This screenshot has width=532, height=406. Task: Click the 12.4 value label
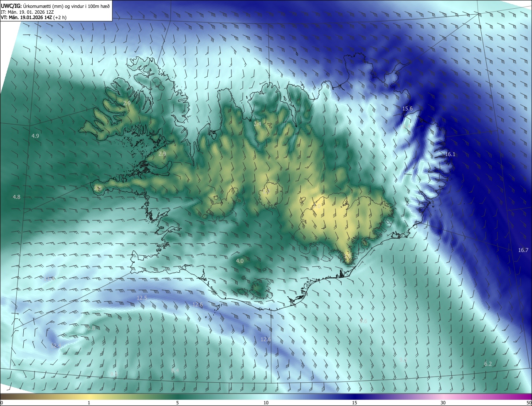tap(56, 345)
